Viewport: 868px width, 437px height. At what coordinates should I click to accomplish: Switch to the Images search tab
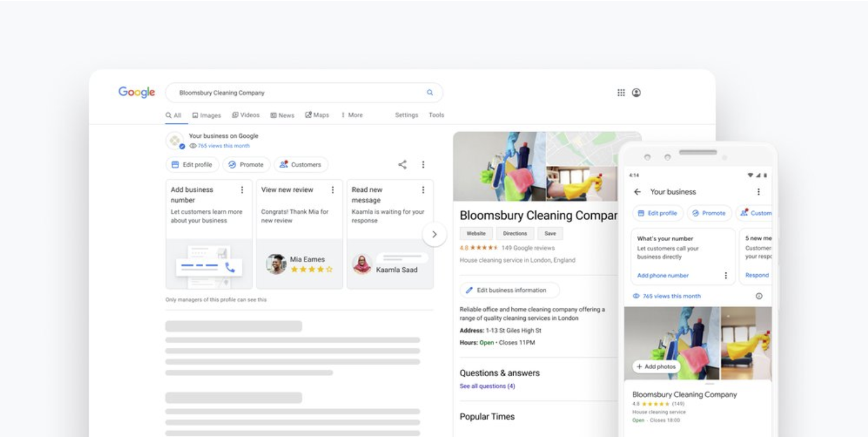(x=206, y=115)
